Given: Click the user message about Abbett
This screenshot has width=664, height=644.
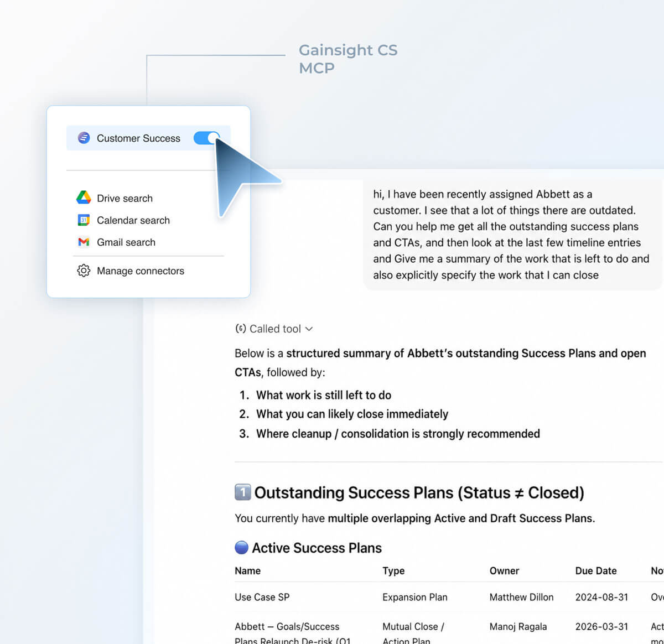Looking at the screenshot, I should click(x=511, y=235).
